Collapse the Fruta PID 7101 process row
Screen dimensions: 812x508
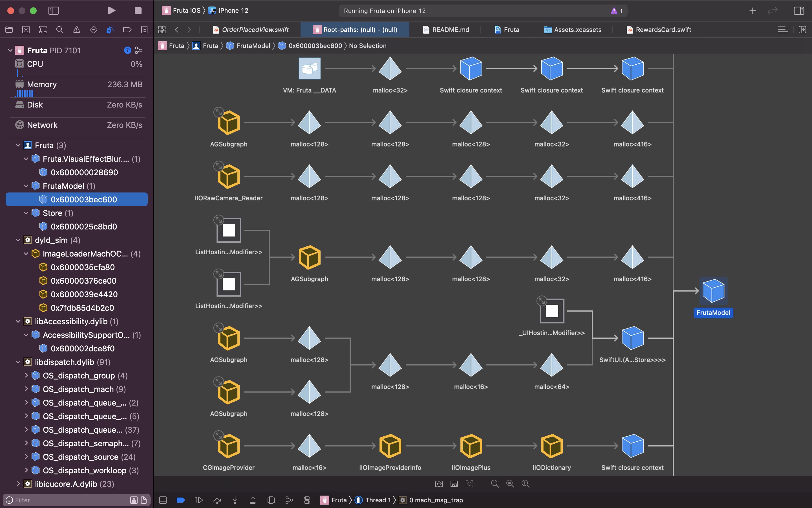tap(10, 51)
